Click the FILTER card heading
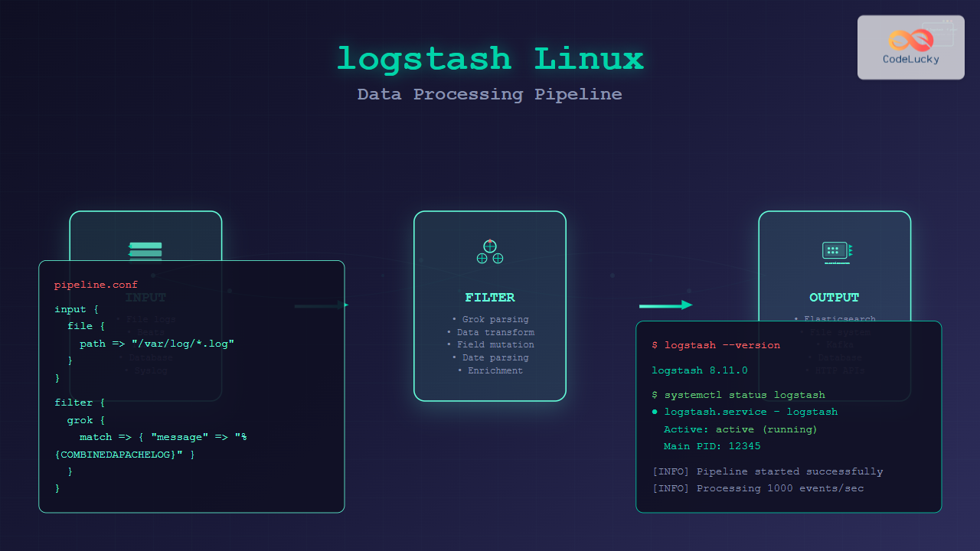980x551 pixels. (x=490, y=298)
